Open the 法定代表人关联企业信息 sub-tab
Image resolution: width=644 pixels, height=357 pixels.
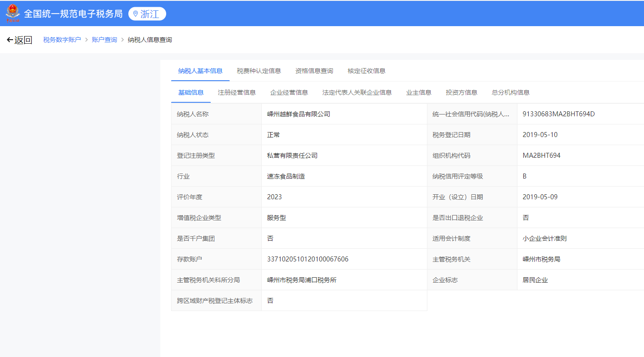(357, 92)
